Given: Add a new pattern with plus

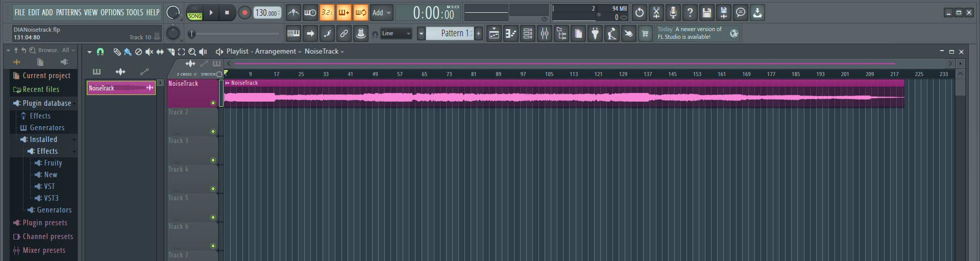Looking at the screenshot, I should coord(479,34).
